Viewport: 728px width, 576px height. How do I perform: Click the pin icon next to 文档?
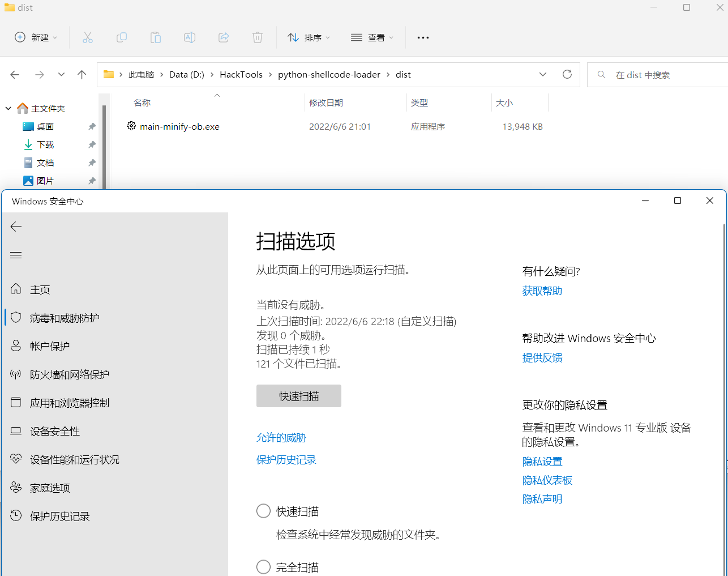(92, 163)
